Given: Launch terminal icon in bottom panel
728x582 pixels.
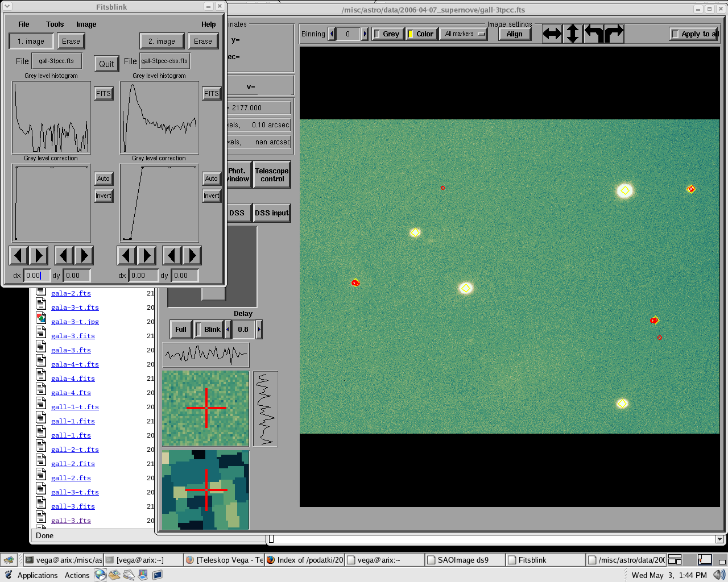Looking at the screenshot, I should (157, 575).
